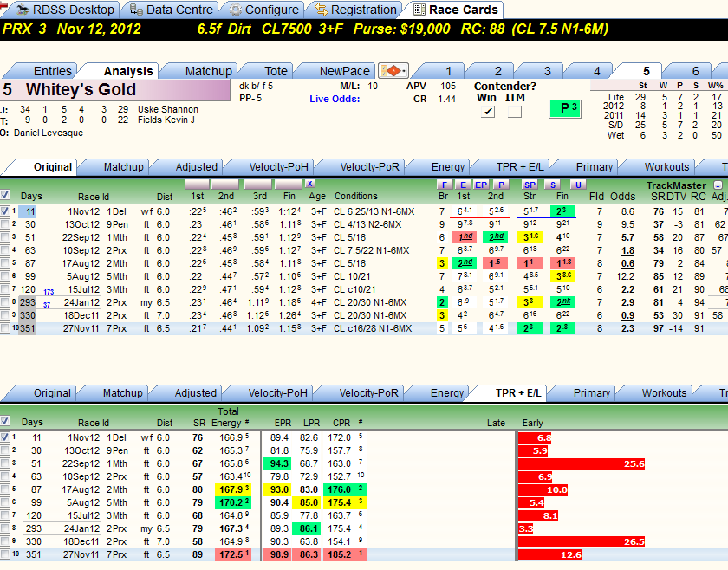Screen dimensions: 728x570
Task: Click the red Early bar showing 26.5
Action: (x=582, y=541)
